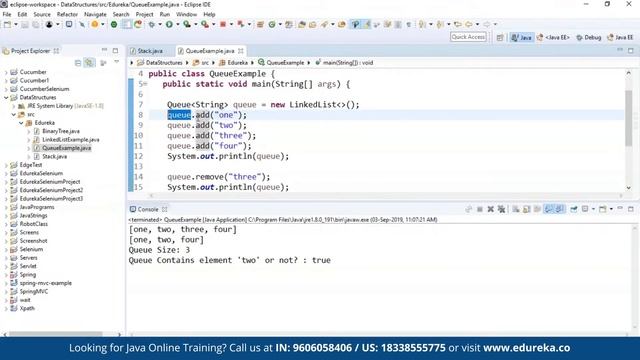
Task: Expand the EdgeTest project node
Action: click(6, 165)
